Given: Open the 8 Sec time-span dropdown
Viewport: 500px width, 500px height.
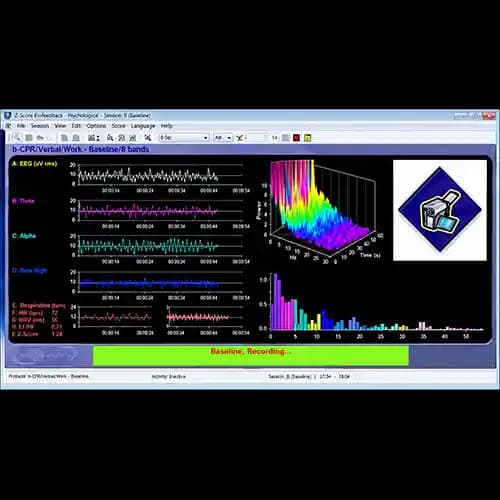Looking at the screenshot, I should click(184, 138).
